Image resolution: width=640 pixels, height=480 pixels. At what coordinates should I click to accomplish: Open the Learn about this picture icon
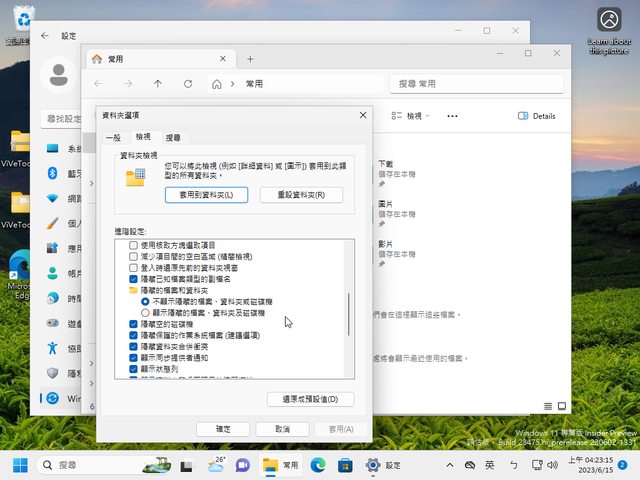click(609, 21)
